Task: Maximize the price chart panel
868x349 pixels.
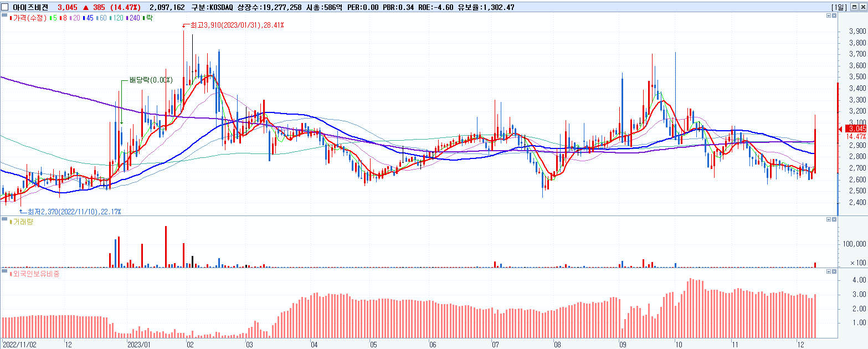Action: [x=829, y=16]
